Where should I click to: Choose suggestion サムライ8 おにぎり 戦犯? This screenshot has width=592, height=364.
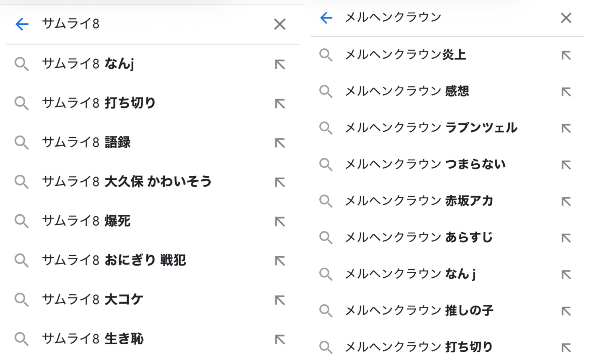pyautogui.click(x=114, y=260)
